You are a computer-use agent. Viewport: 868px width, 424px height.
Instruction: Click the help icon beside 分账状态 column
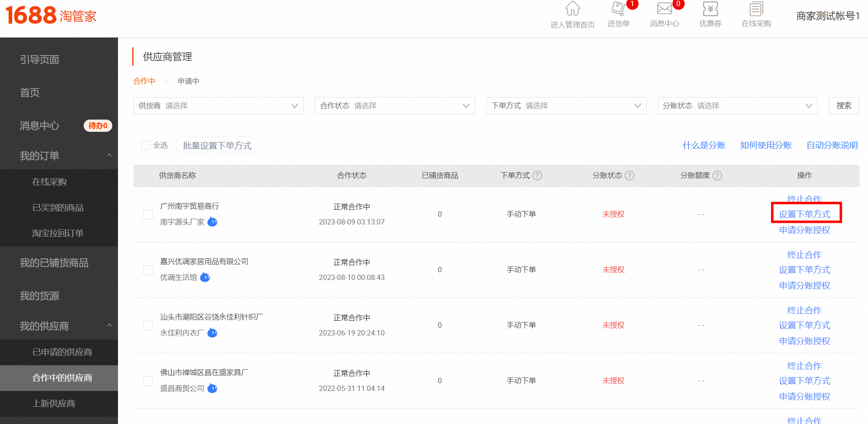tap(630, 175)
